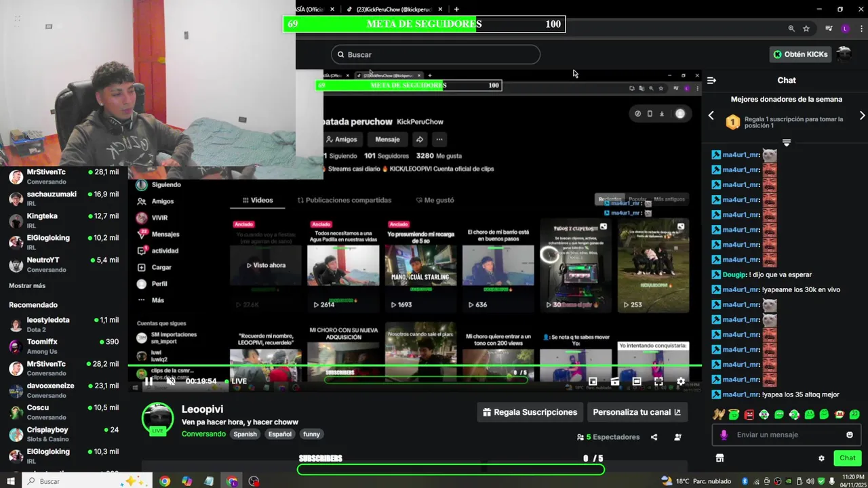The height and width of the screenshot is (488, 868).
Task: Open Coscu recommended channel
Action: point(64,412)
